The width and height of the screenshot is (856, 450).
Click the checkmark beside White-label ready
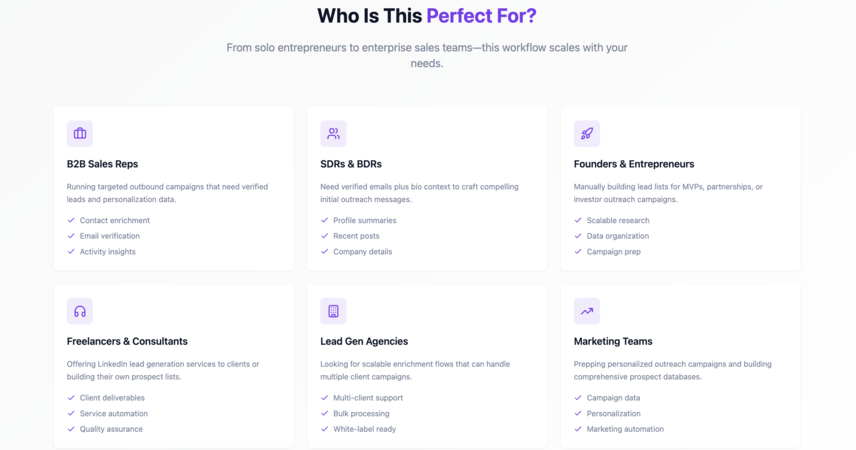[324, 429]
